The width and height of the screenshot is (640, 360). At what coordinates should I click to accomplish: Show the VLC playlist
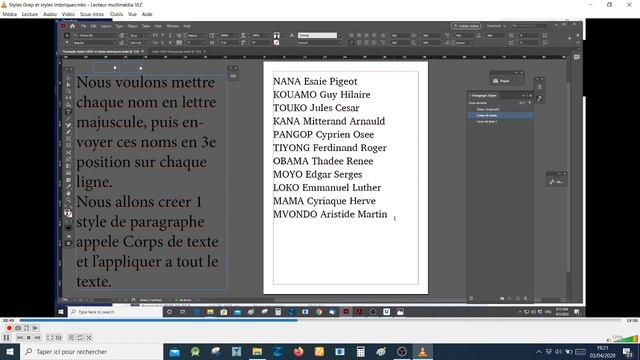pyautogui.click(x=71, y=338)
